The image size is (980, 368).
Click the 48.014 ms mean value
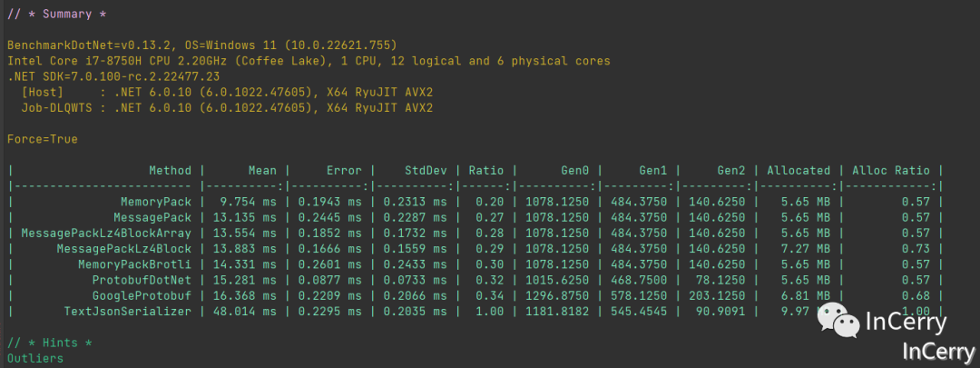coord(244,312)
